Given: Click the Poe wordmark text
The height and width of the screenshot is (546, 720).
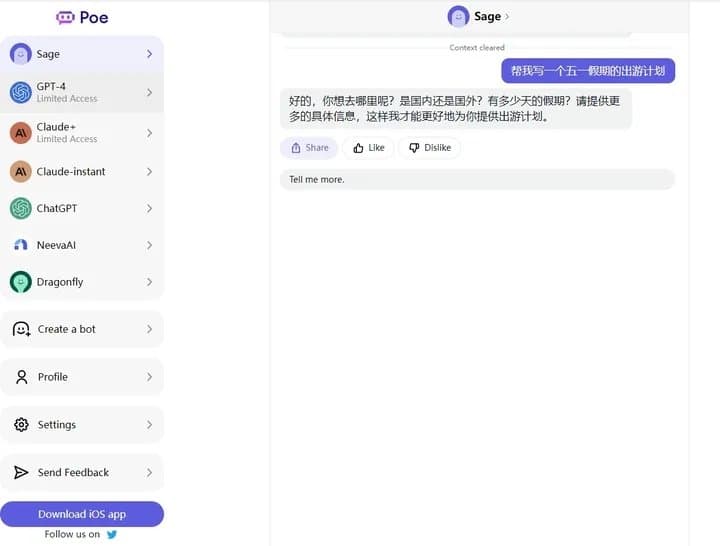Looking at the screenshot, I should 94,17.
